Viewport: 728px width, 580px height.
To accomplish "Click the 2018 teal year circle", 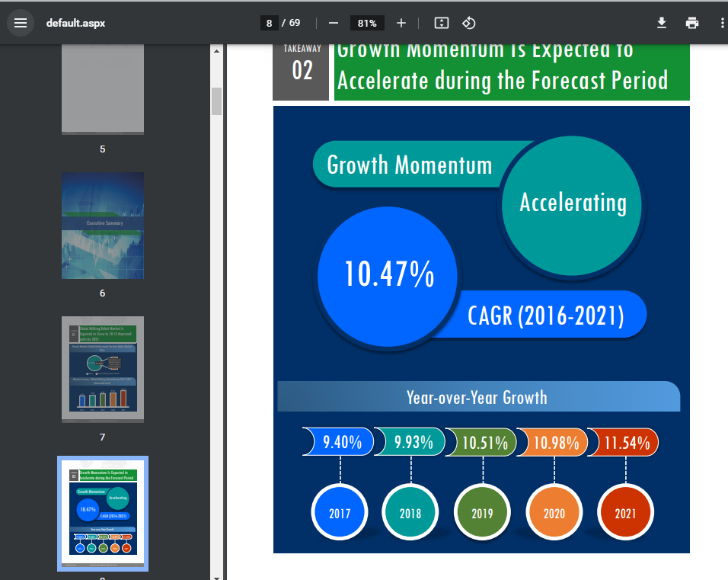I will (x=410, y=512).
